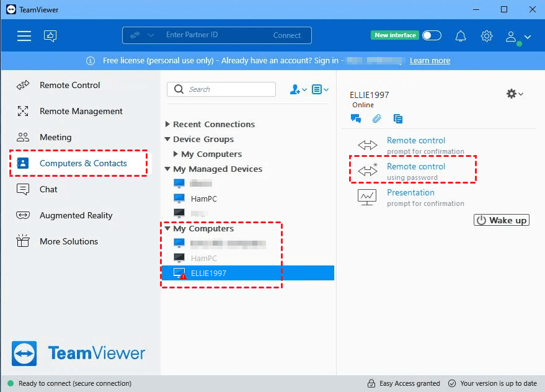545x392 pixels.
Task: Click the Connect button
Action: (286, 35)
